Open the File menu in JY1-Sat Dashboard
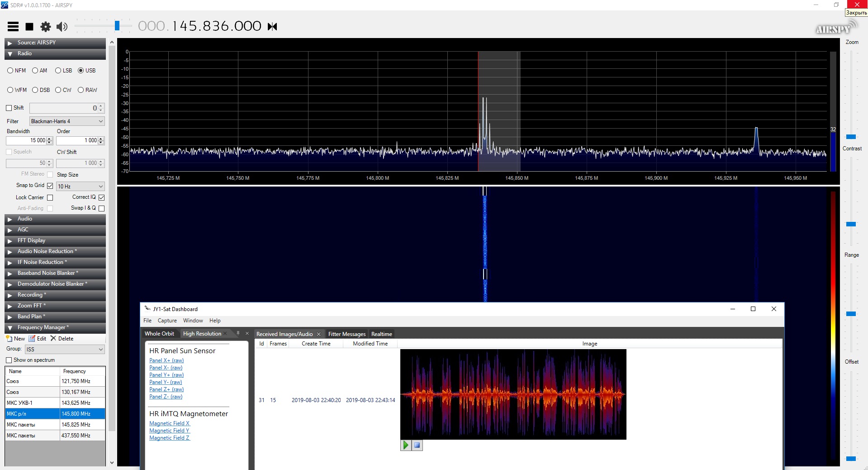The height and width of the screenshot is (470, 868). [x=147, y=321]
